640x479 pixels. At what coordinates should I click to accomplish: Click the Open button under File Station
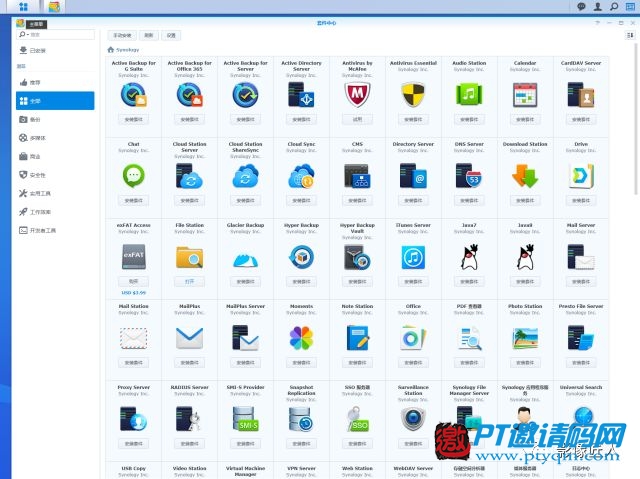189,282
